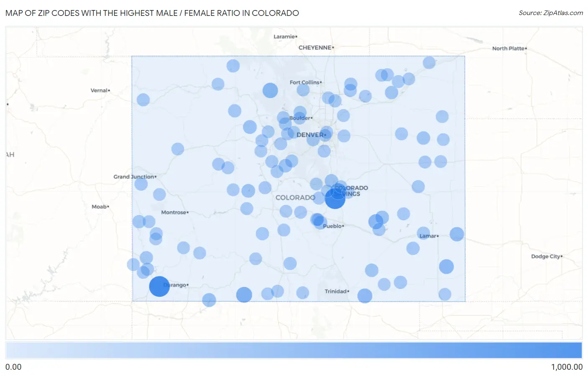Click the color gradient legend bar
The width and height of the screenshot is (588, 376).
point(294,350)
